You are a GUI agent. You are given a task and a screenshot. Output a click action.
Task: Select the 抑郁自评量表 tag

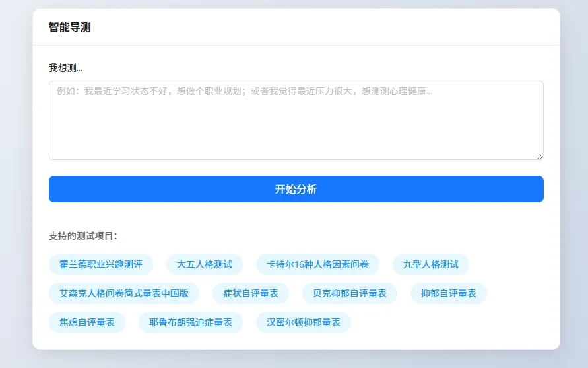(x=449, y=293)
